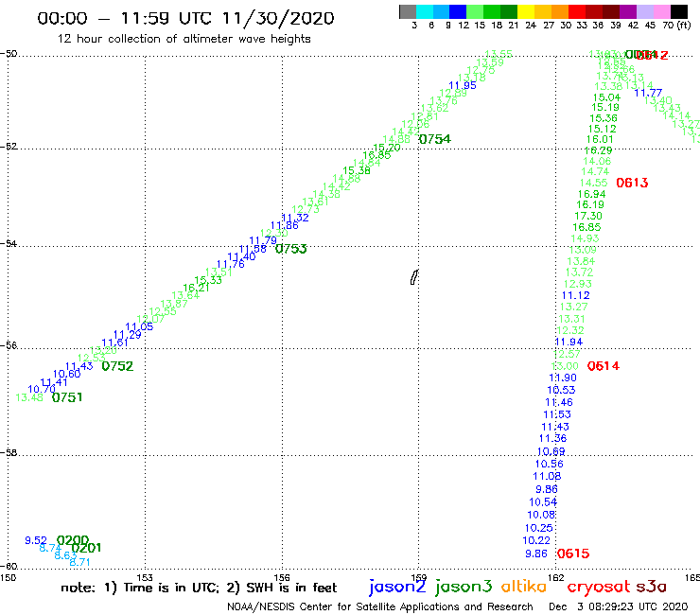
Task: Click the latitude axis label -58
Action: [x=9, y=452]
